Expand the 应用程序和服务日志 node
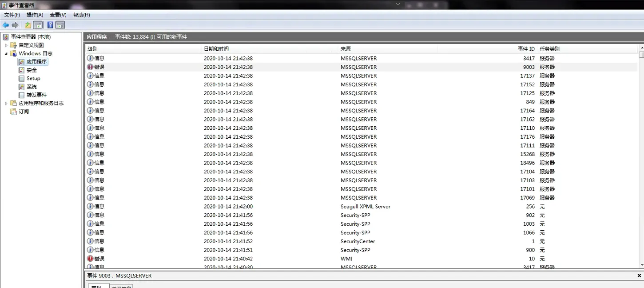Image resolution: width=644 pixels, height=288 pixels. click(x=6, y=104)
